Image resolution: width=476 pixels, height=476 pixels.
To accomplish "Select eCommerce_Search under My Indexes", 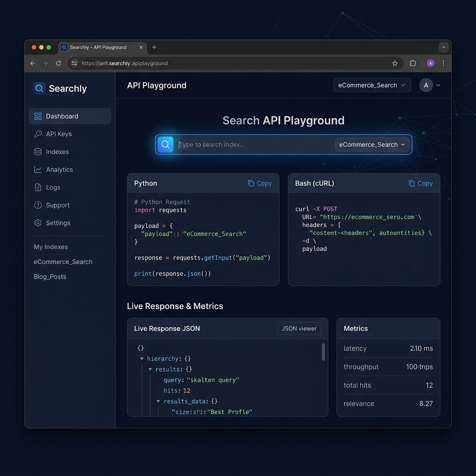I will tap(63, 262).
